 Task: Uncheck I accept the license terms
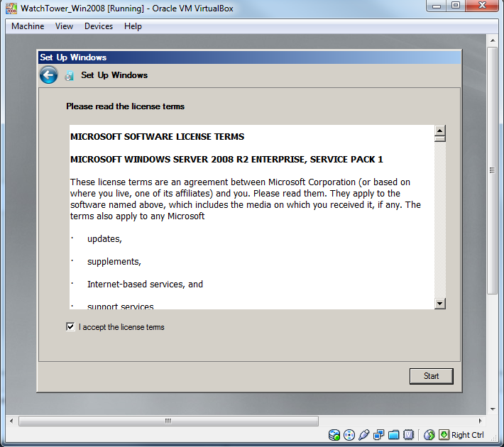pos(70,327)
